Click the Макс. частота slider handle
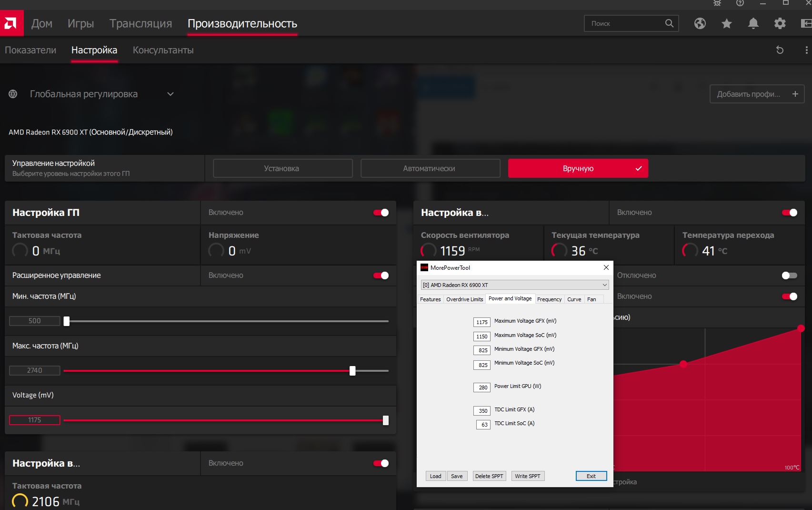The image size is (812, 510). pos(352,371)
